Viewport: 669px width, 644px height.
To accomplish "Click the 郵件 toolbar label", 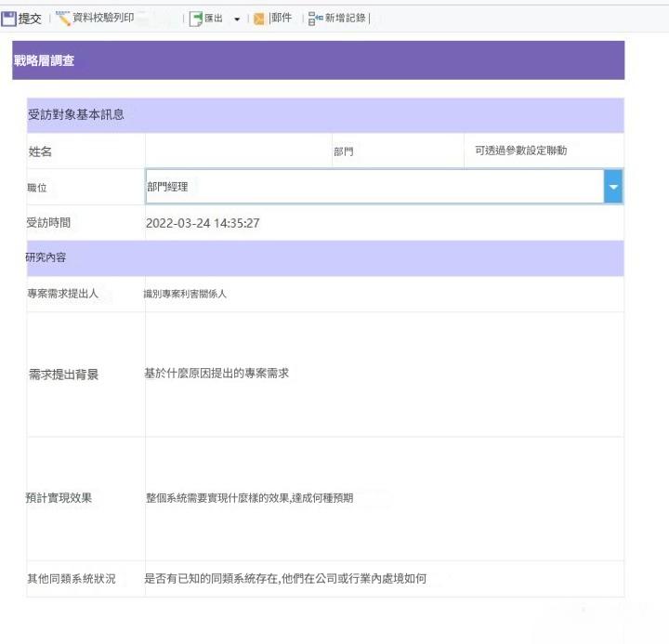I will click(x=282, y=18).
